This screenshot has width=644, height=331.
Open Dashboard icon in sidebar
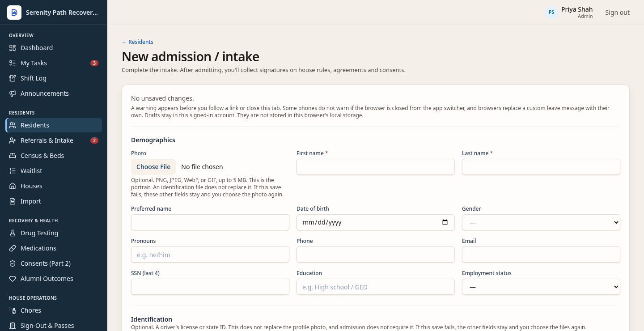pyautogui.click(x=13, y=48)
